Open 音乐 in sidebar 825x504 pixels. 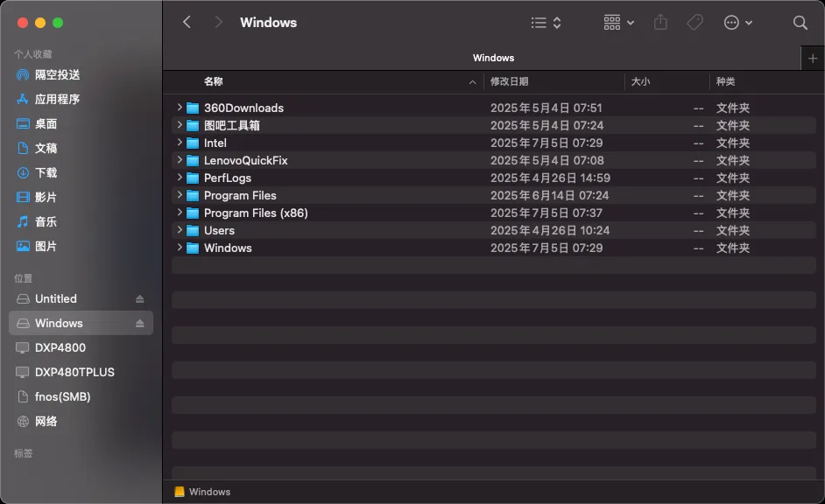pos(81,221)
